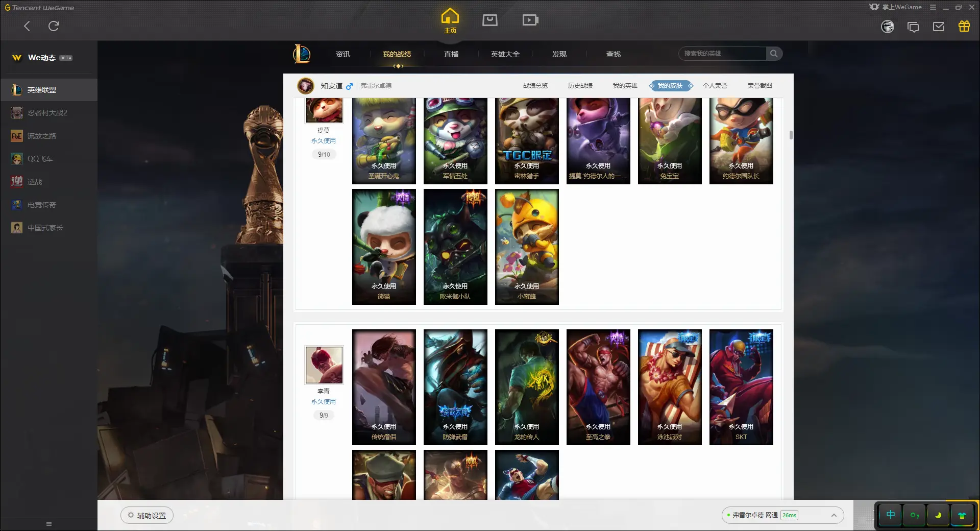
Task: Click the 掌上WeGame link
Action: (x=896, y=7)
